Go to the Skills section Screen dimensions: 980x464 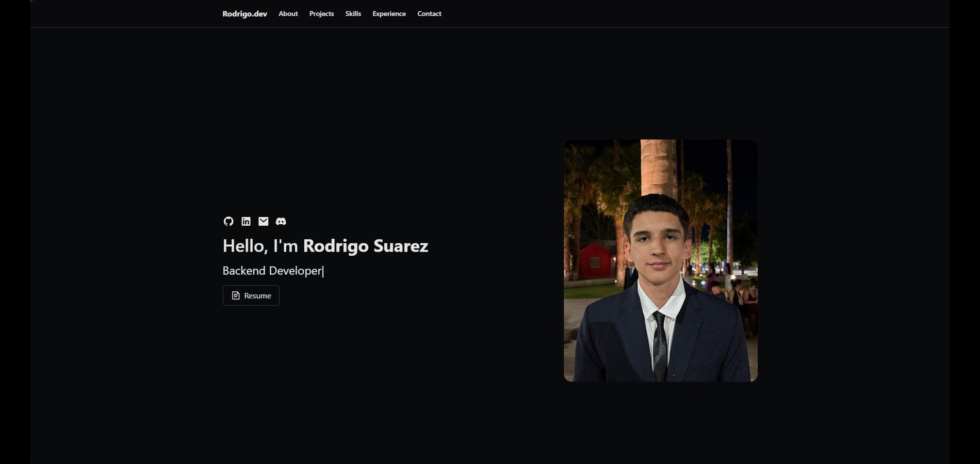353,13
